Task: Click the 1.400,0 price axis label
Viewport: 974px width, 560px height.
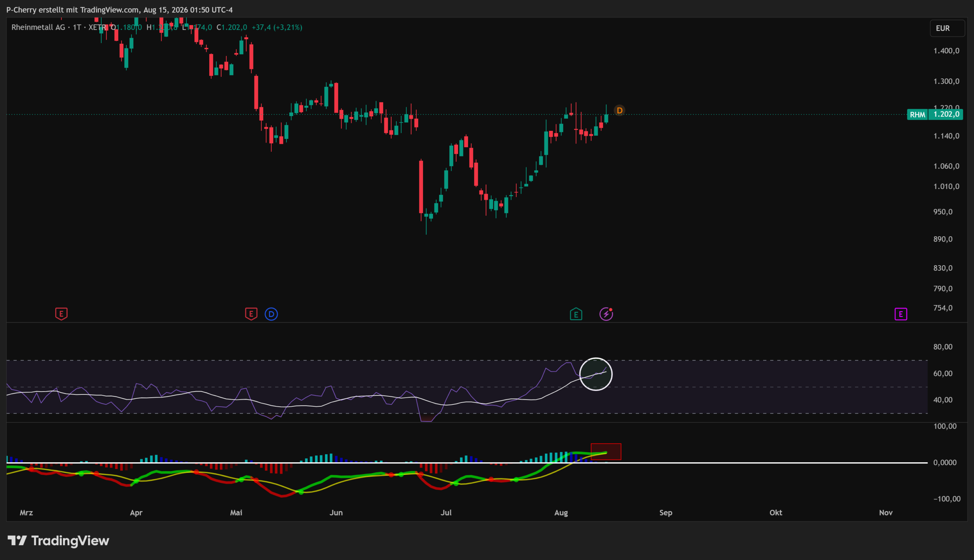Action: (x=946, y=51)
